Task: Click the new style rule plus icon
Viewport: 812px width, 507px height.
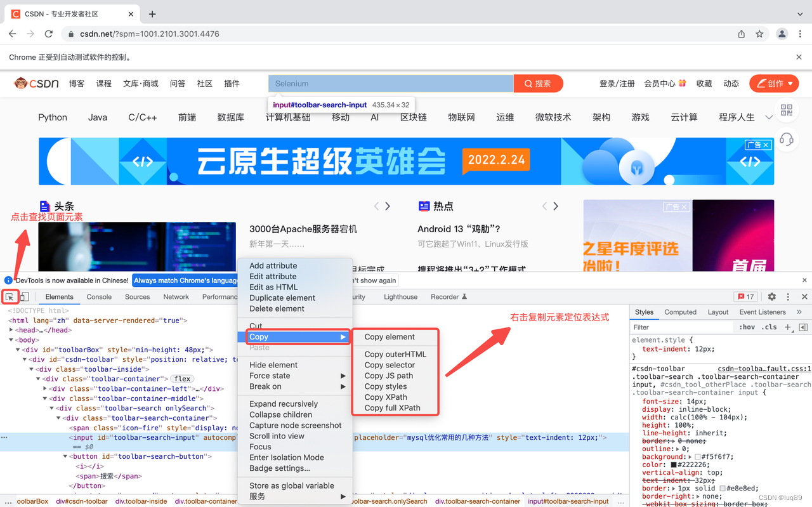Action: [x=787, y=327]
